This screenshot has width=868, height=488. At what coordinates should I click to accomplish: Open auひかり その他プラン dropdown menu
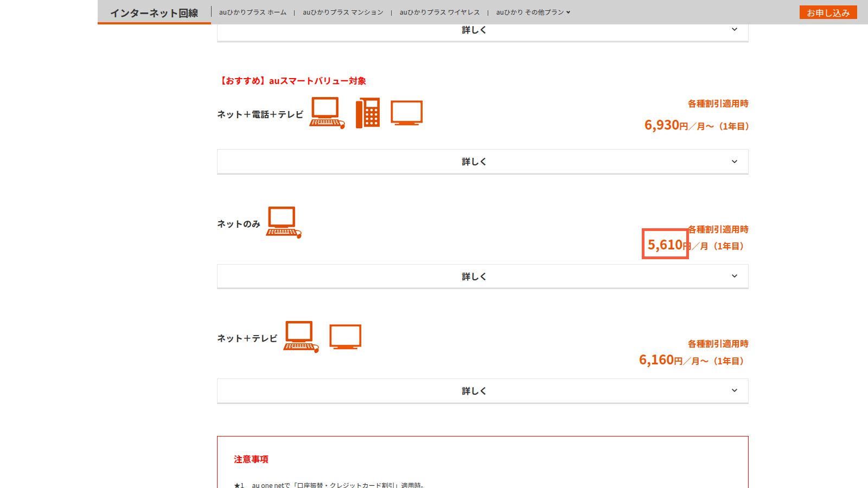[x=533, y=12]
